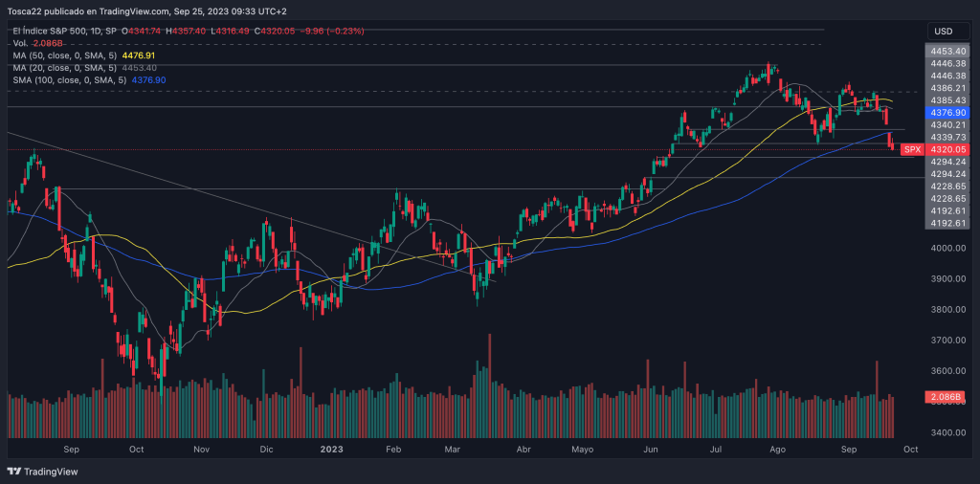The image size is (980, 484).
Task: Open the USD currency selector
Action: tap(944, 31)
